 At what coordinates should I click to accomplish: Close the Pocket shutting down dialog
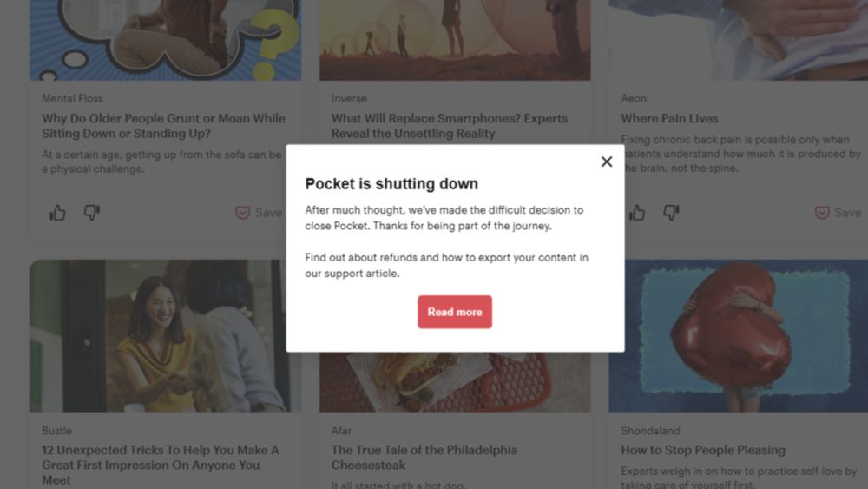tap(607, 162)
